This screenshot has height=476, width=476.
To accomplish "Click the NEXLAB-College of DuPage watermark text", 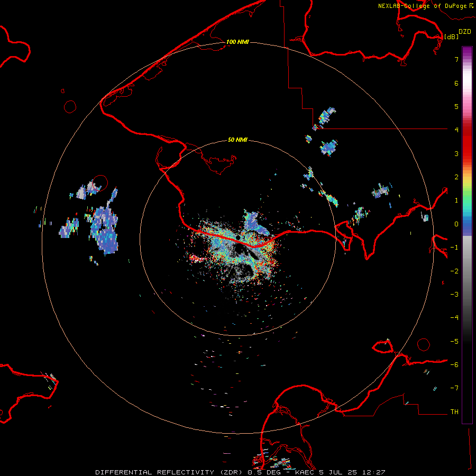I will (426, 6).
